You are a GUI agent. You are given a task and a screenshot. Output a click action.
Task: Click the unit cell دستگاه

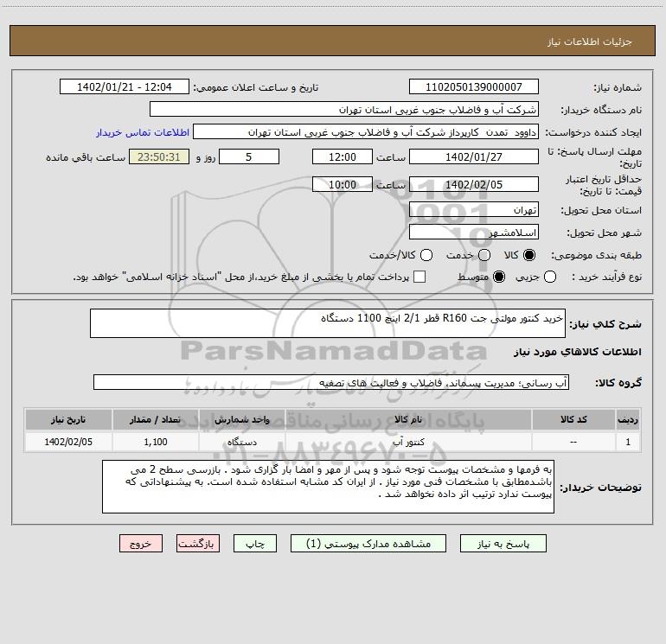point(241,442)
